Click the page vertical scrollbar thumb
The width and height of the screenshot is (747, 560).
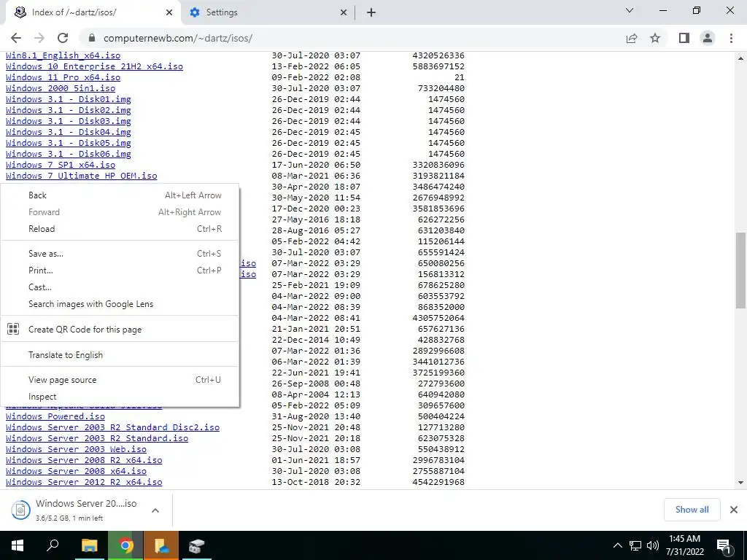(x=740, y=270)
